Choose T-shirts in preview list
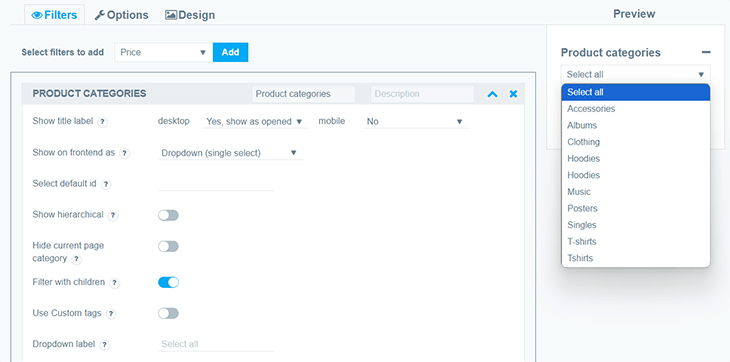 (635, 241)
